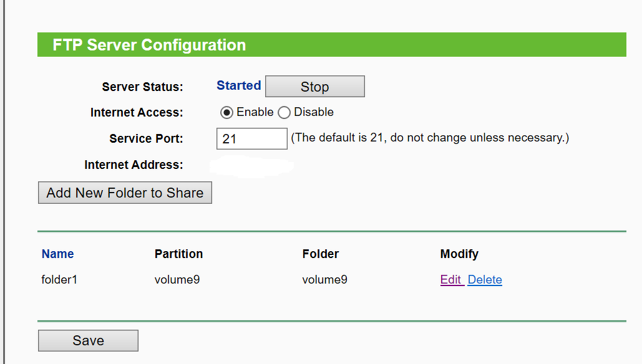Delete the folder1 shared folder
Image resolution: width=642 pixels, height=364 pixels.
[x=485, y=280]
